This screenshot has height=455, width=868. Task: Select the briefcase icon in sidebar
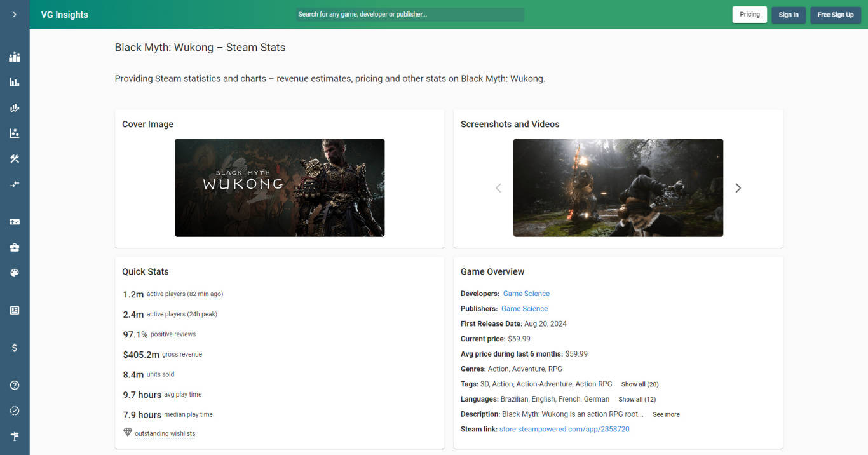click(x=15, y=247)
